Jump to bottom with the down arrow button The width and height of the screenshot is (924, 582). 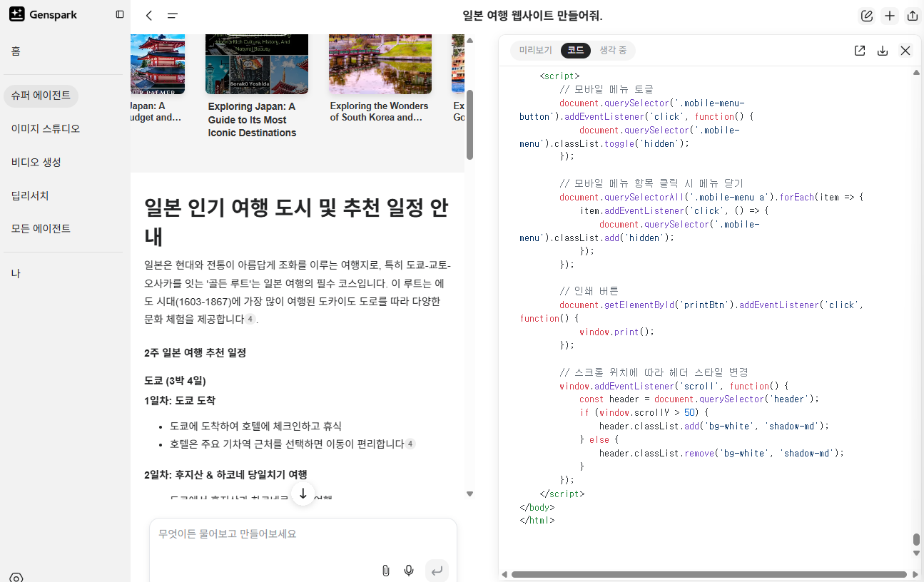(303, 494)
